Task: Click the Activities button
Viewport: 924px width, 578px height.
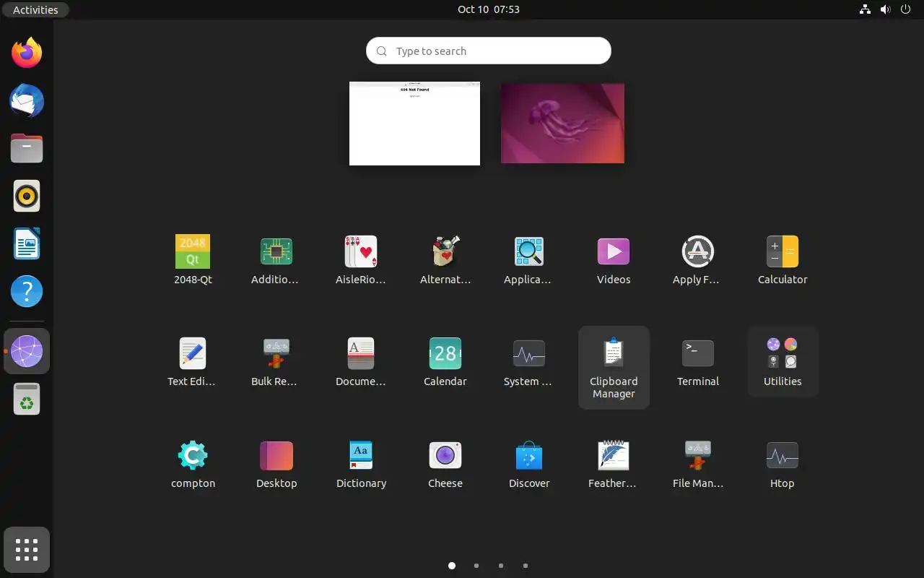Action: coord(35,9)
